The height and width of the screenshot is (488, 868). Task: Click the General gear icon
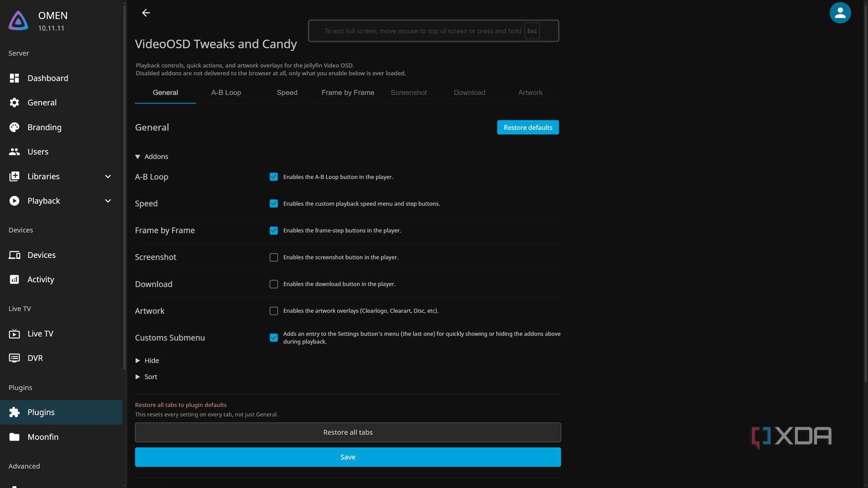coord(14,102)
